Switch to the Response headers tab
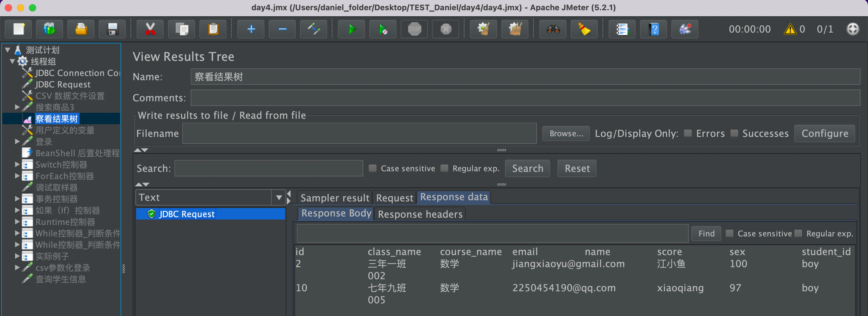 420,214
